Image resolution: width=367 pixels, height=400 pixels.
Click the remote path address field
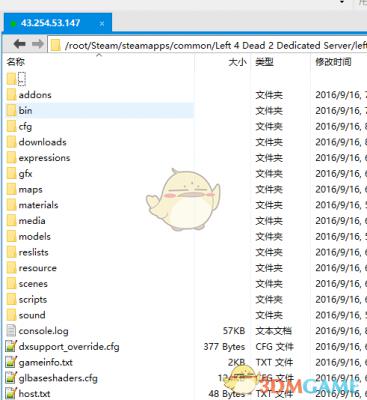click(208, 45)
